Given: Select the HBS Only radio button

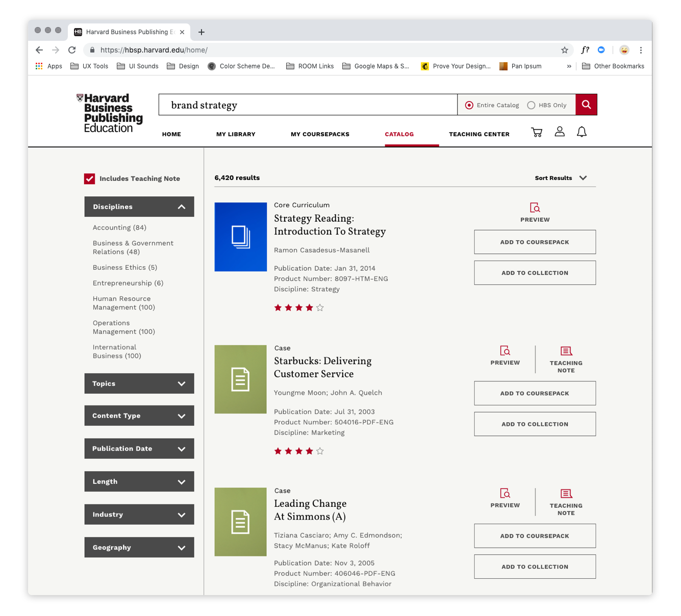Looking at the screenshot, I should pos(531,105).
